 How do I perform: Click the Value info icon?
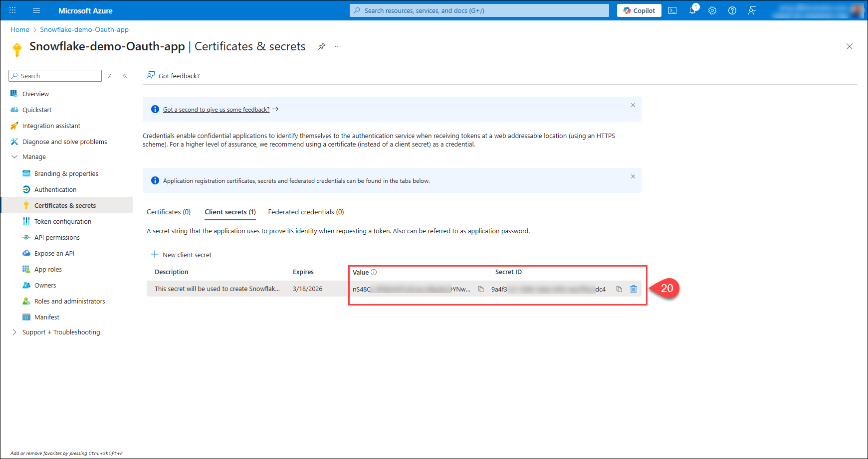374,272
